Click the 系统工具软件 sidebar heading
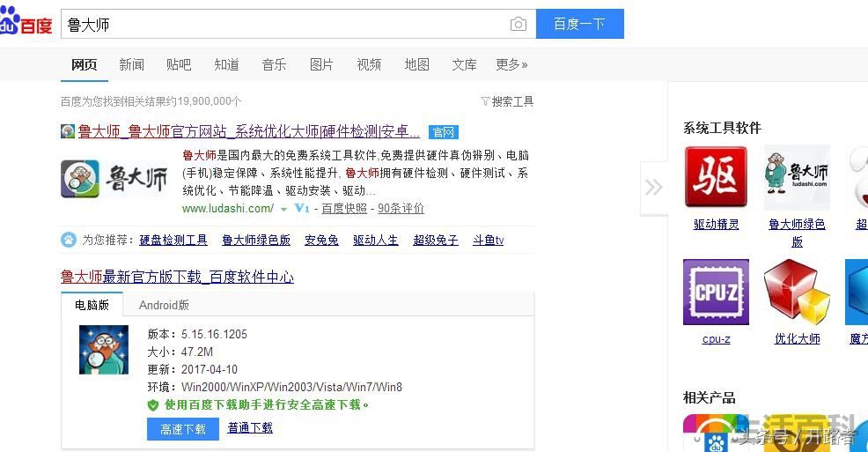868x452 pixels. 722,128
